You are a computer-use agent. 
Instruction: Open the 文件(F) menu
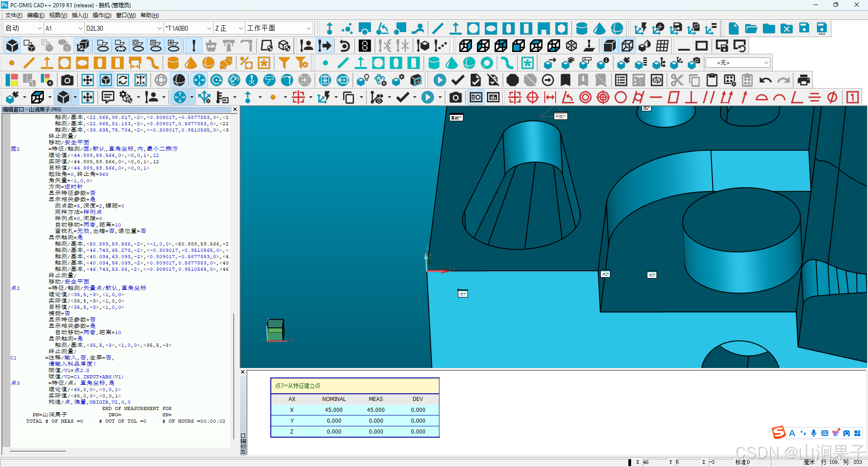tap(14, 15)
